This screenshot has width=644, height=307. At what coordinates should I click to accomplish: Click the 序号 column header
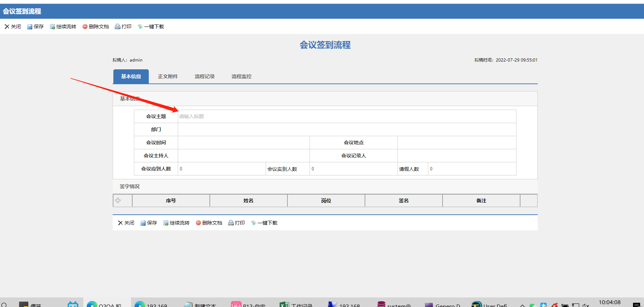pyautogui.click(x=171, y=201)
